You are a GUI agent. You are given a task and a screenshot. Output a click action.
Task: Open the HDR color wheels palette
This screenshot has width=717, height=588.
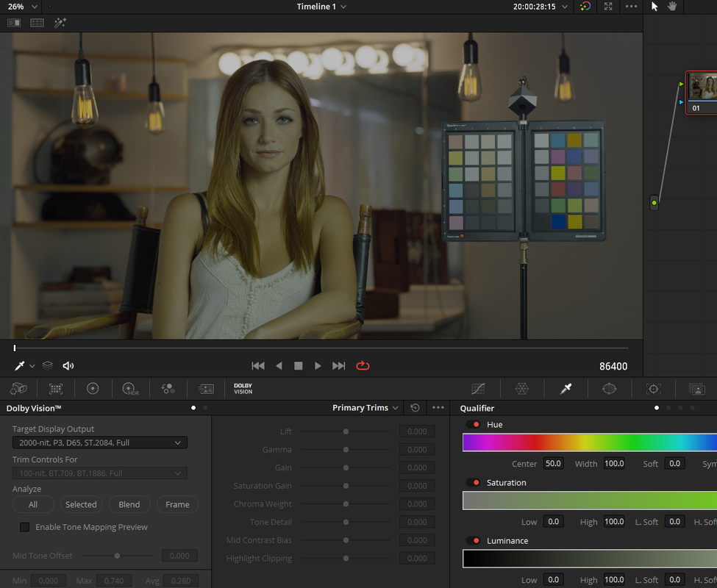(130, 389)
